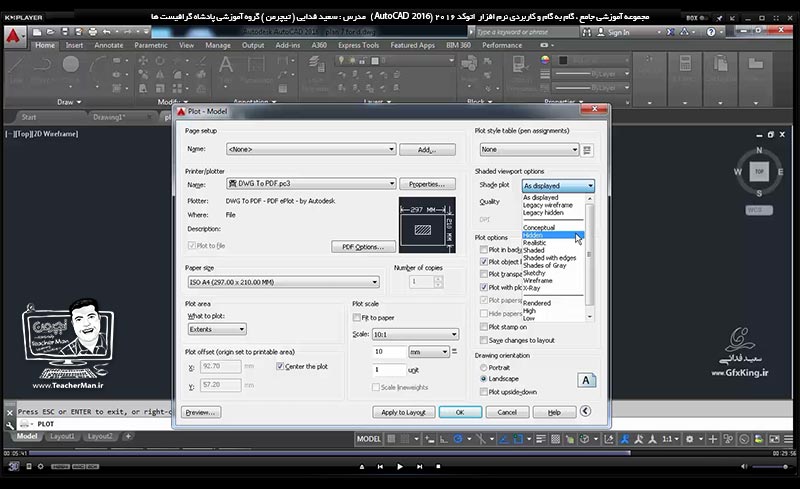Click OK in the Plot dialog
The height and width of the screenshot is (489, 800).
[x=460, y=412]
